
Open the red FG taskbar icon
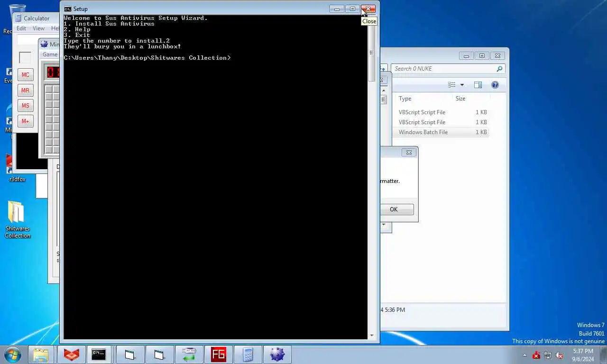pyautogui.click(x=218, y=355)
